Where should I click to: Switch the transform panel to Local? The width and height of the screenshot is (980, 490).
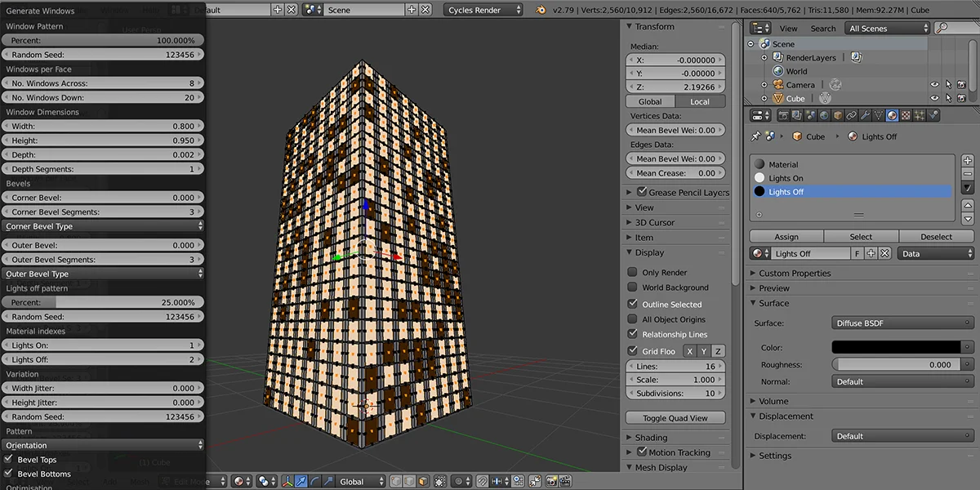pyautogui.click(x=700, y=101)
